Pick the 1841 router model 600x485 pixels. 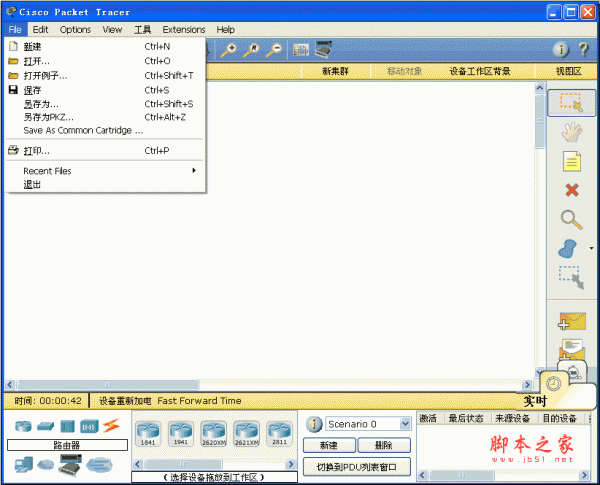click(x=148, y=434)
